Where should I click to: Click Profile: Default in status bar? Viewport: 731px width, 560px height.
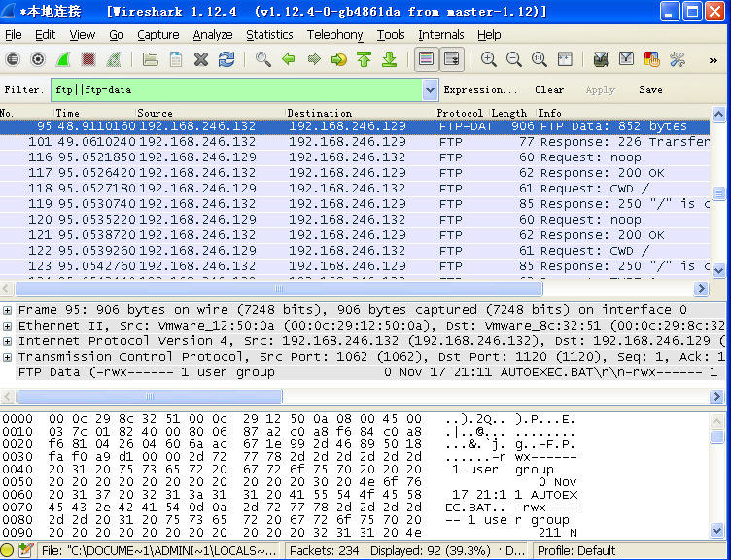tap(576, 551)
